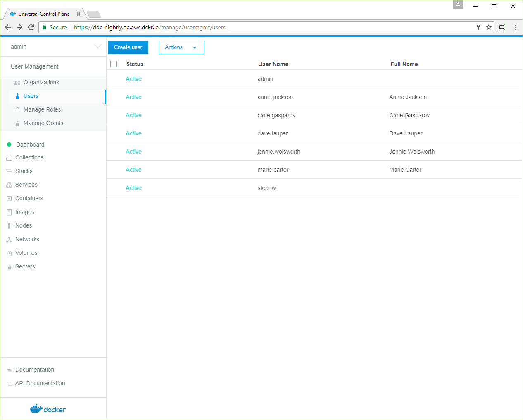This screenshot has width=523, height=420.
Task: Click the Services icon in sidebar
Action: click(x=9, y=185)
